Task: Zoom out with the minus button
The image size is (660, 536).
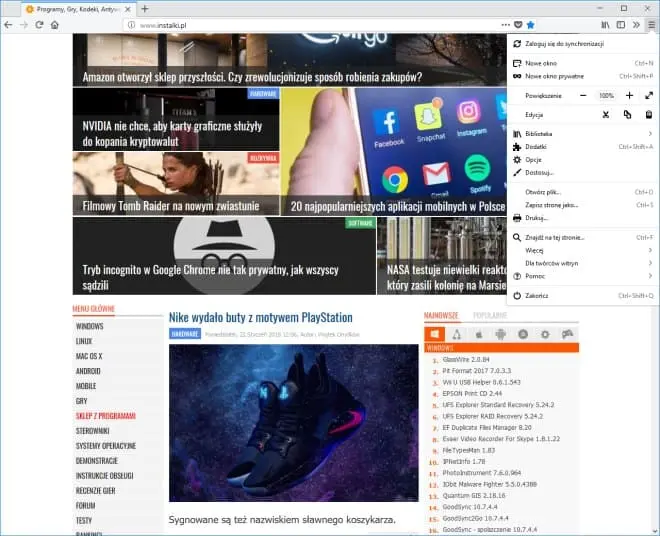Action: coord(583,96)
